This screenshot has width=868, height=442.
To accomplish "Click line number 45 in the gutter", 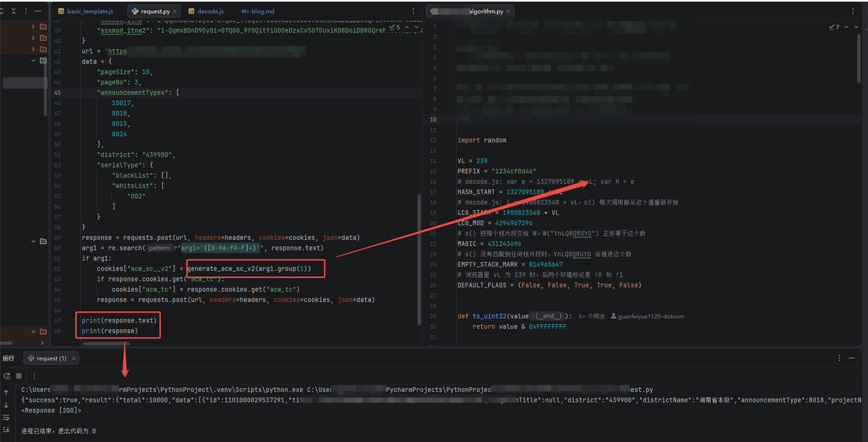I will pyautogui.click(x=57, y=93).
